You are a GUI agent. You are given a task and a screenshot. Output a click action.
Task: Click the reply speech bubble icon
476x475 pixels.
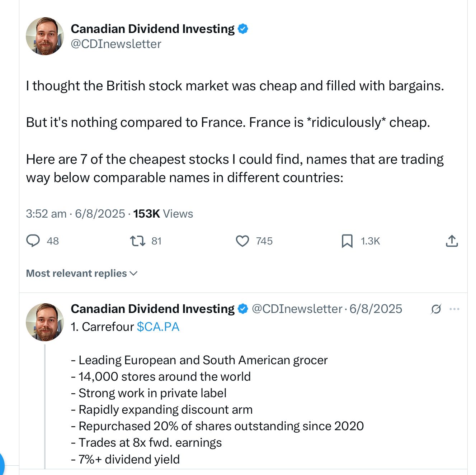(33, 241)
